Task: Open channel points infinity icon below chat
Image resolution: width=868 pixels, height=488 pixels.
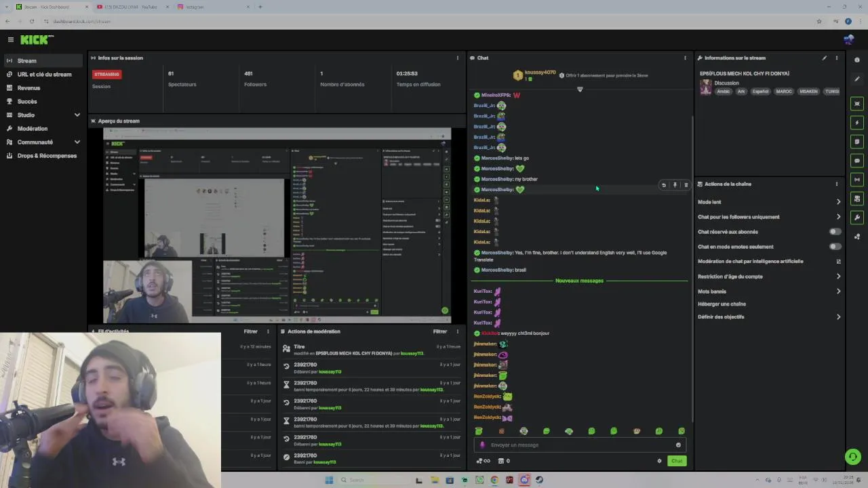Action: [x=483, y=461]
